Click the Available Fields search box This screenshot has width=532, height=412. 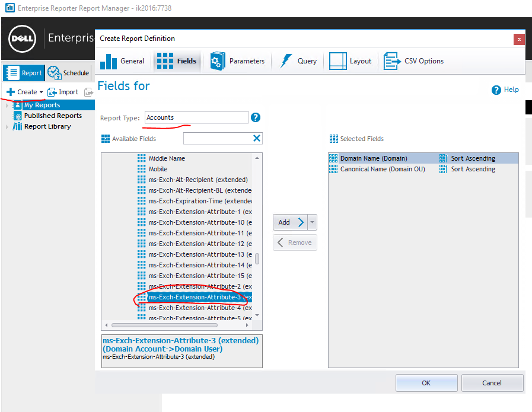coord(218,138)
